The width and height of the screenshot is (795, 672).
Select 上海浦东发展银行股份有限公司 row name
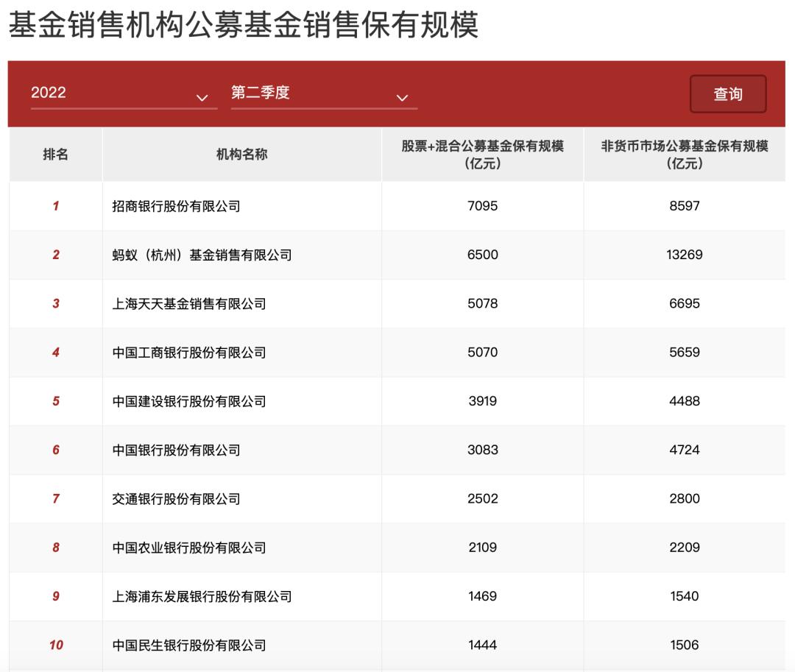click(202, 596)
